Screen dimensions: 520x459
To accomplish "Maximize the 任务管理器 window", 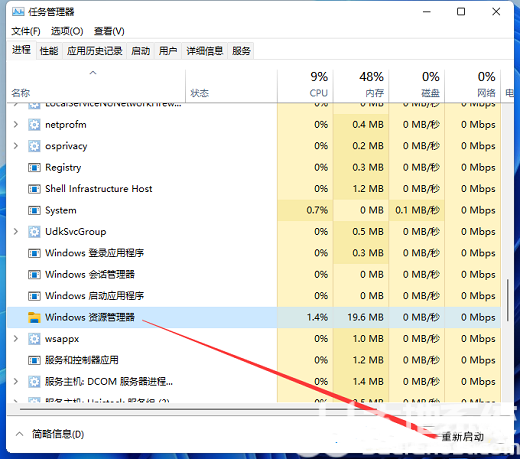I will [x=461, y=12].
